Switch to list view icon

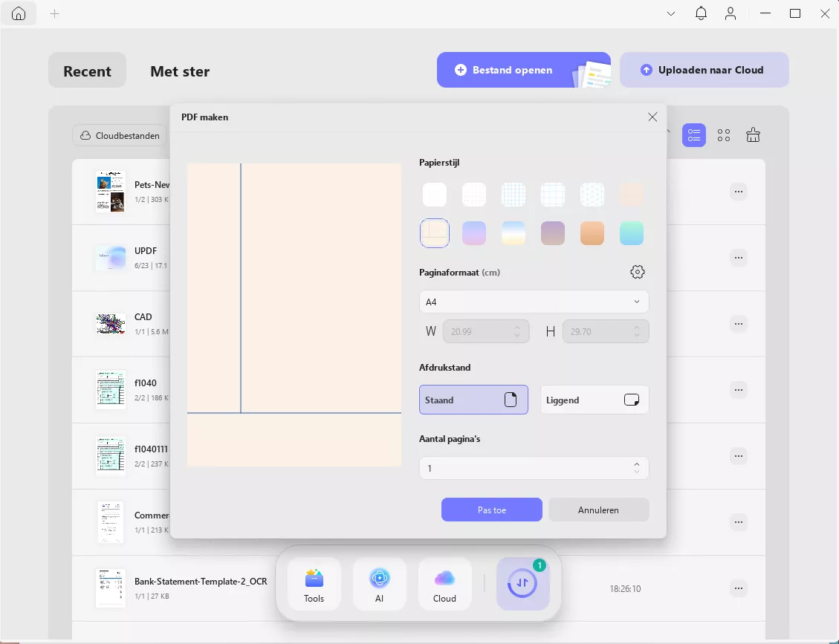pyautogui.click(x=694, y=135)
